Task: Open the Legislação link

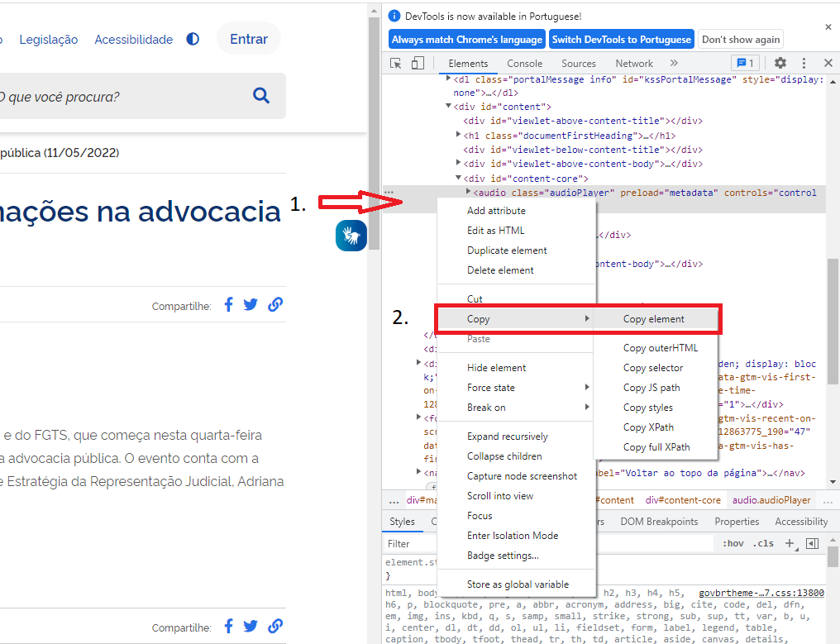Action: 48,39
